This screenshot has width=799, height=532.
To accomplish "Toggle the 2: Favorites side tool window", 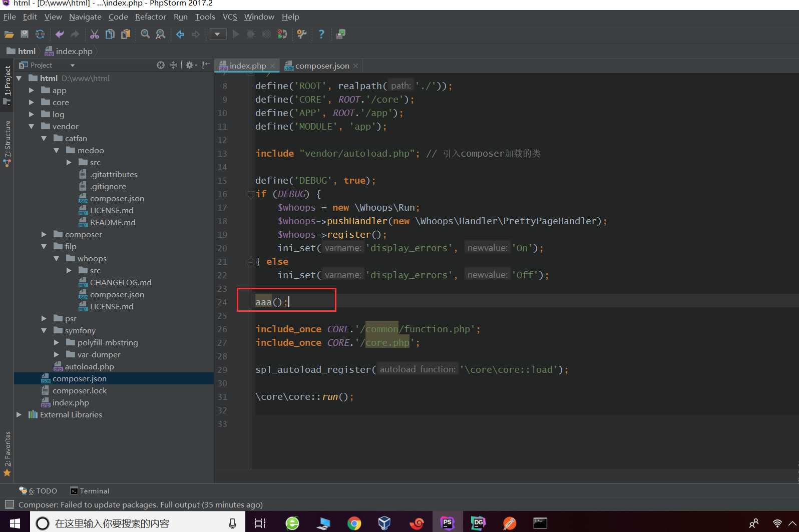I will pyautogui.click(x=7, y=454).
